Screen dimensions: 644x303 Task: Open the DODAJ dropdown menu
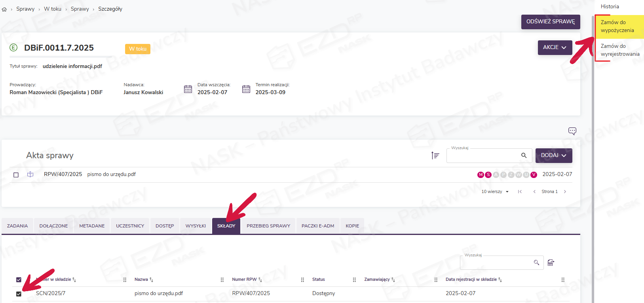point(553,155)
